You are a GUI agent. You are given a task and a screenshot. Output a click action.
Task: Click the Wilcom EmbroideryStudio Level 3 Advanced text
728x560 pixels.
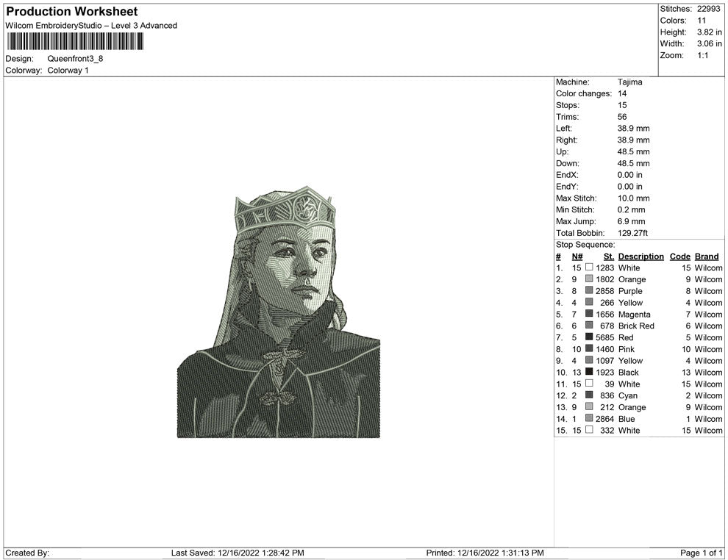[91, 26]
